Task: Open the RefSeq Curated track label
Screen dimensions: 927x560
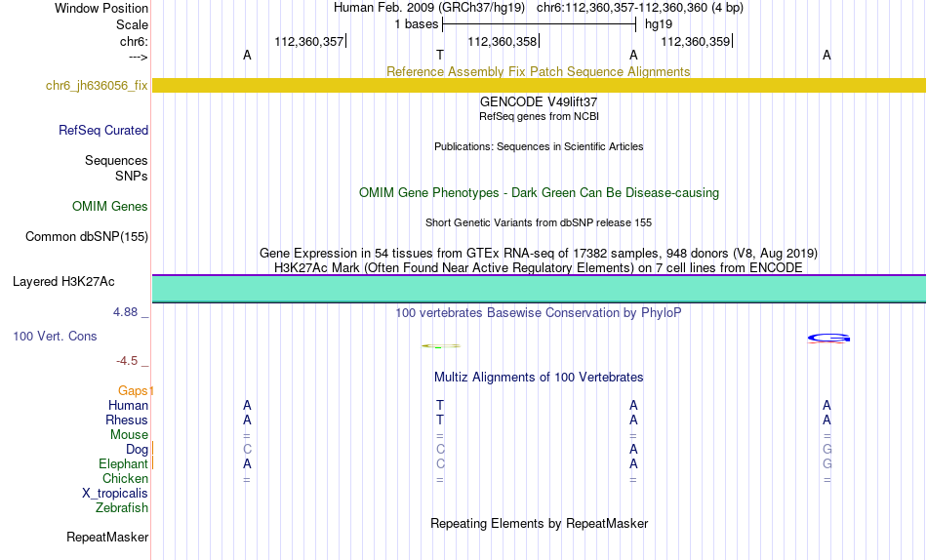Action: pos(103,130)
